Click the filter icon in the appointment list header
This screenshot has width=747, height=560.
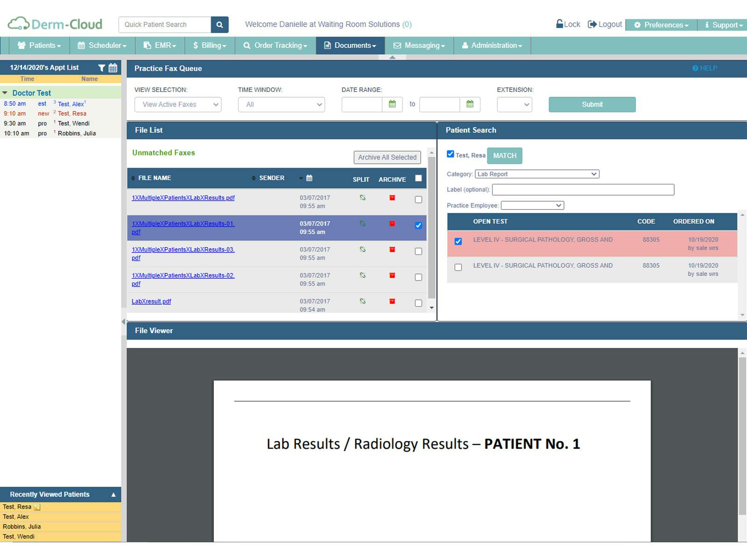(101, 68)
